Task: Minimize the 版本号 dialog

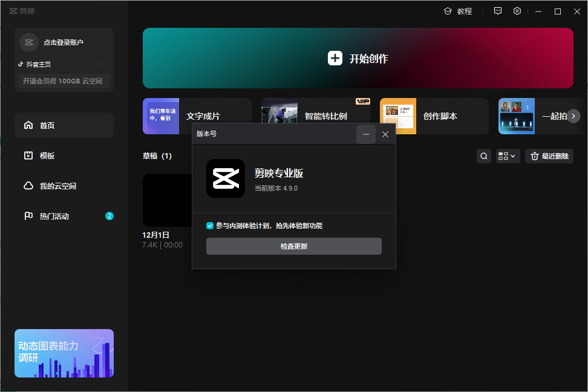Action: point(365,134)
